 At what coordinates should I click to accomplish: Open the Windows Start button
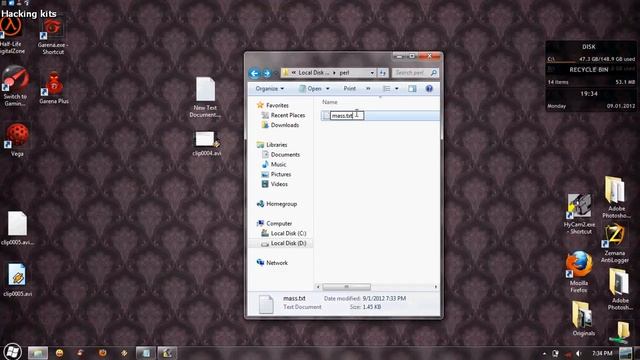12,352
